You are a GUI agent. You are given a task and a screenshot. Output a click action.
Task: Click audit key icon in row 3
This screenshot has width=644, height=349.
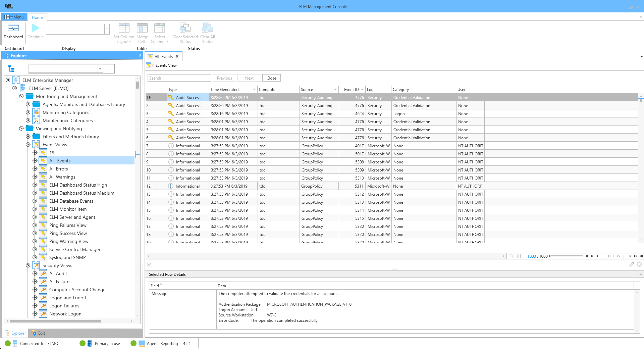[171, 113]
